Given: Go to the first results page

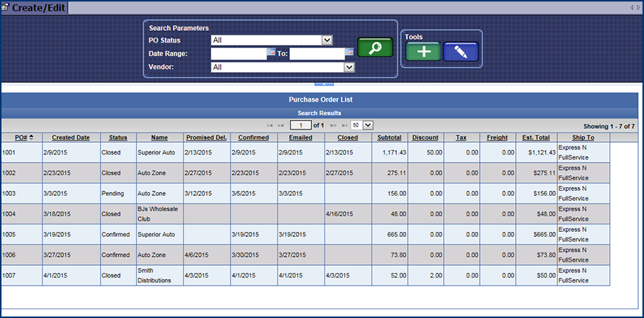Looking at the screenshot, I should (270, 126).
